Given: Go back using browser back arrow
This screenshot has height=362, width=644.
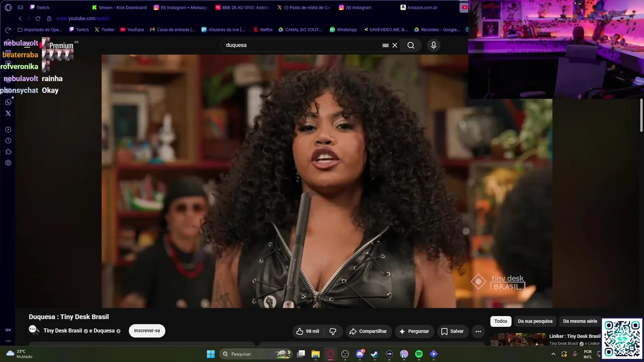Looking at the screenshot, I should [20, 19].
